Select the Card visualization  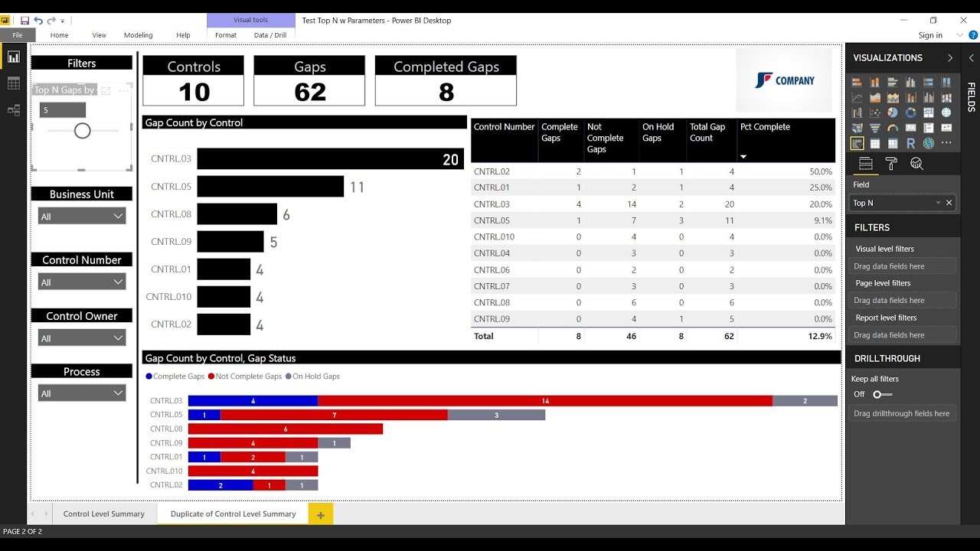(x=910, y=128)
